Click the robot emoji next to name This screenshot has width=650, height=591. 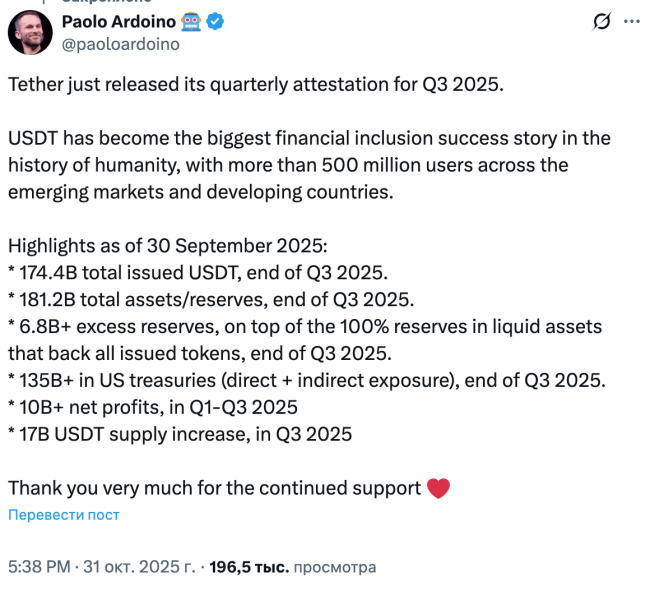[x=191, y=21]
